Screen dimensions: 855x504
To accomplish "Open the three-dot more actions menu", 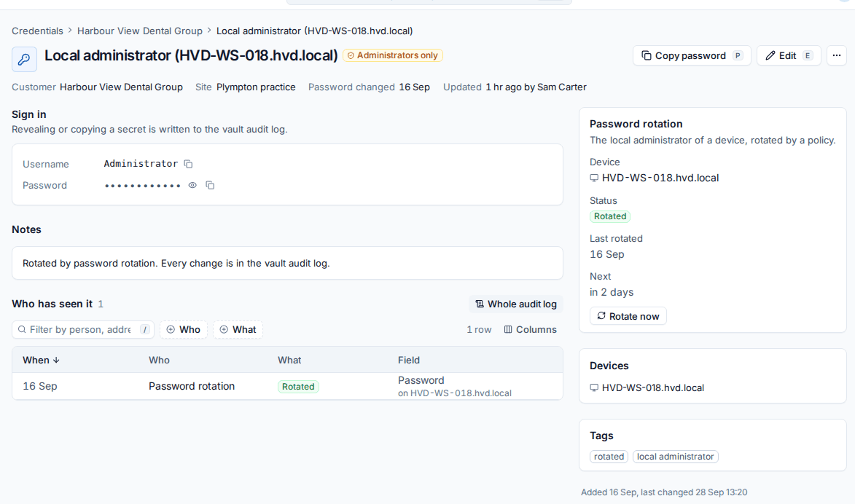I will [x=837, y=55].
